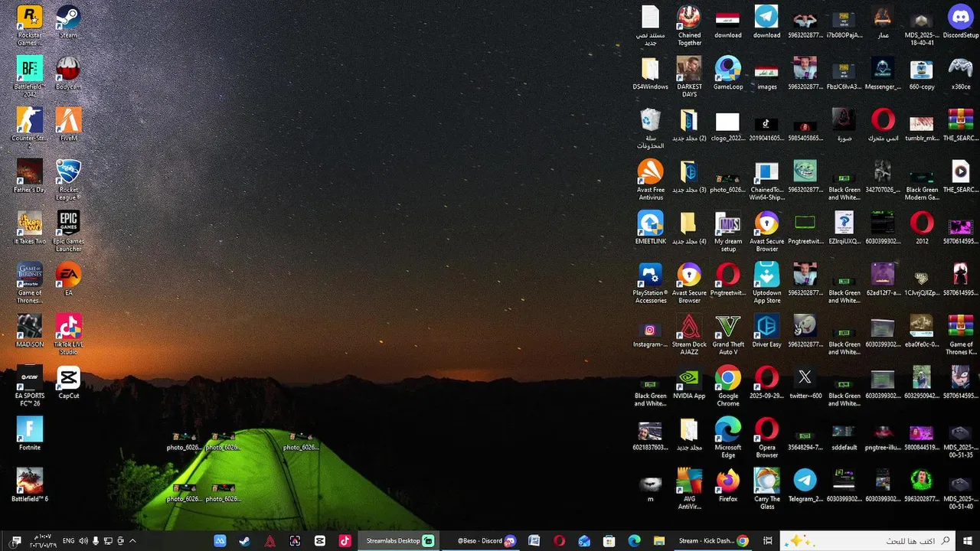Select the Battlefield 6 desktop icon

point(30,485)
